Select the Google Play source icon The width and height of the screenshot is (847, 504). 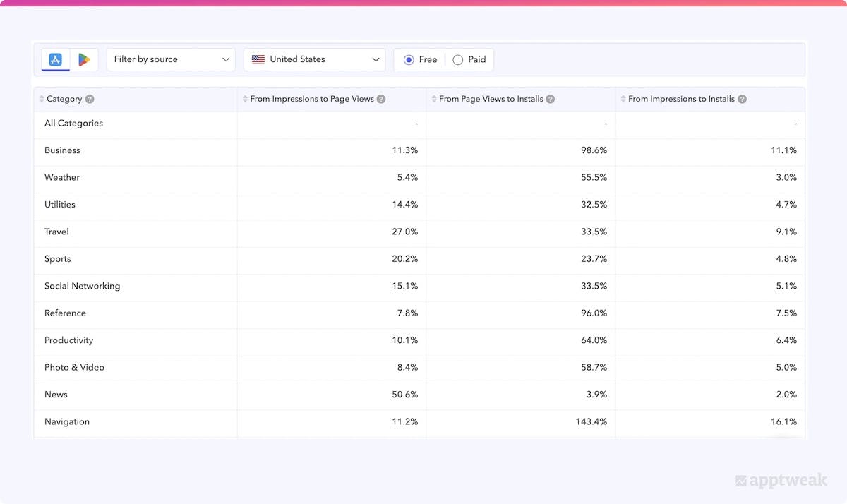coord(84,59)
